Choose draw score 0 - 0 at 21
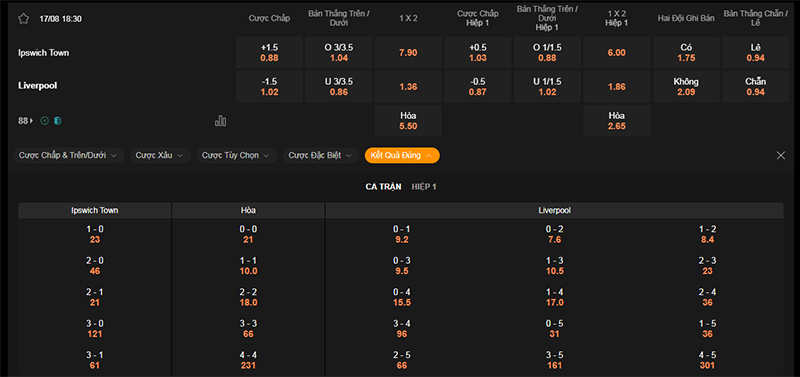The height and width of the screenshot is (377, 800). [x=248, y=235]
